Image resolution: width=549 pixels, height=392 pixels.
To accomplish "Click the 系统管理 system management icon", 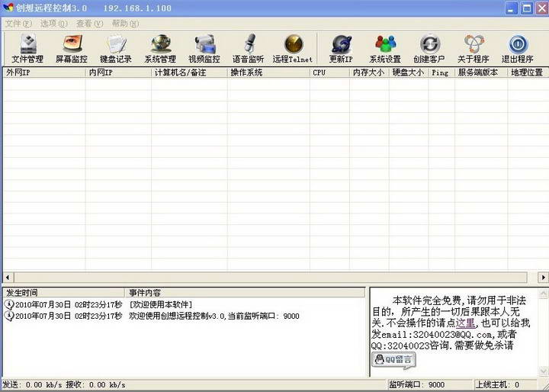I will click(x=160, y=48).
